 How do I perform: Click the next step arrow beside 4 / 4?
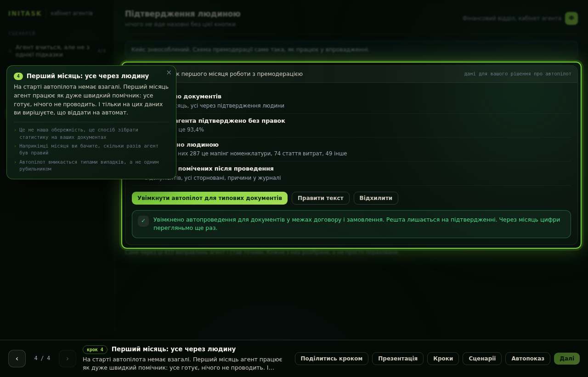click(68, 359)
